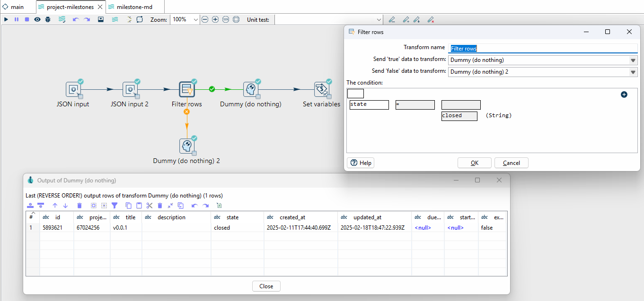Click the '67024256' project cell
Image resolution: width=644 pixels, height=301 pixels.
tap(92, 228)
